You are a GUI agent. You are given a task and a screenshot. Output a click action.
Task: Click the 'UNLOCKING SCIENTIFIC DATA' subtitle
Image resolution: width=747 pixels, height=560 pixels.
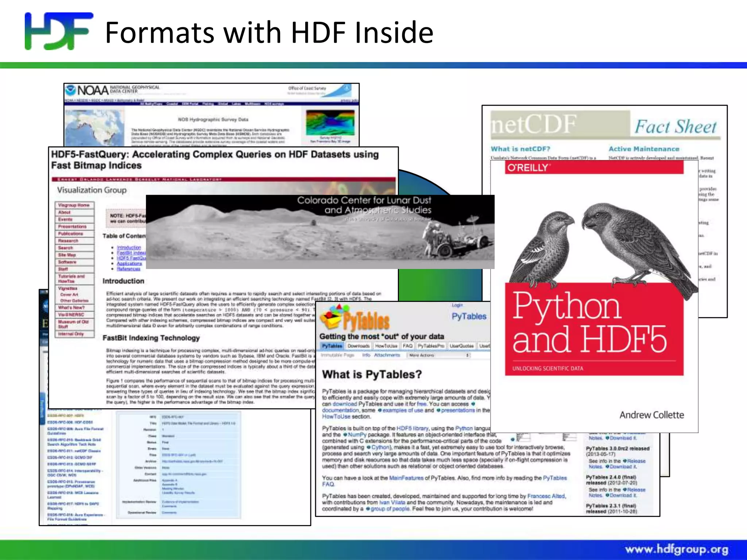[547, 368]
